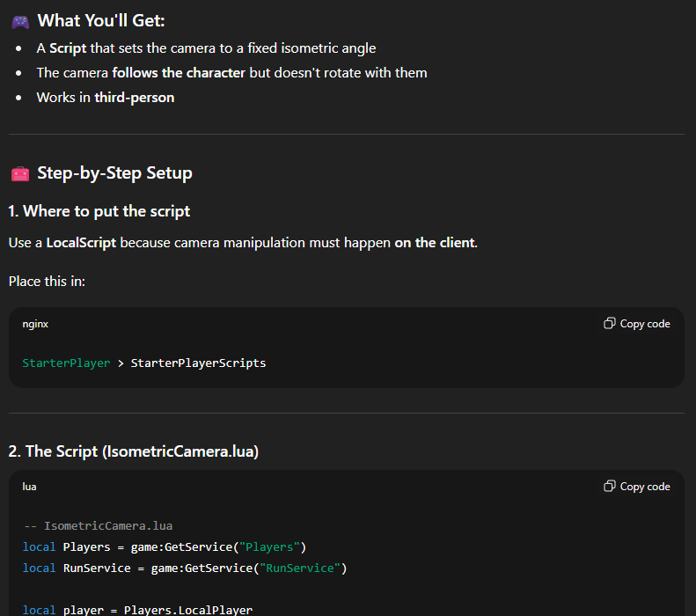Screen dimensions: 696x616
Task: Click the "Step-by-Step Setup" heading text
Action: tap(114, 173)
